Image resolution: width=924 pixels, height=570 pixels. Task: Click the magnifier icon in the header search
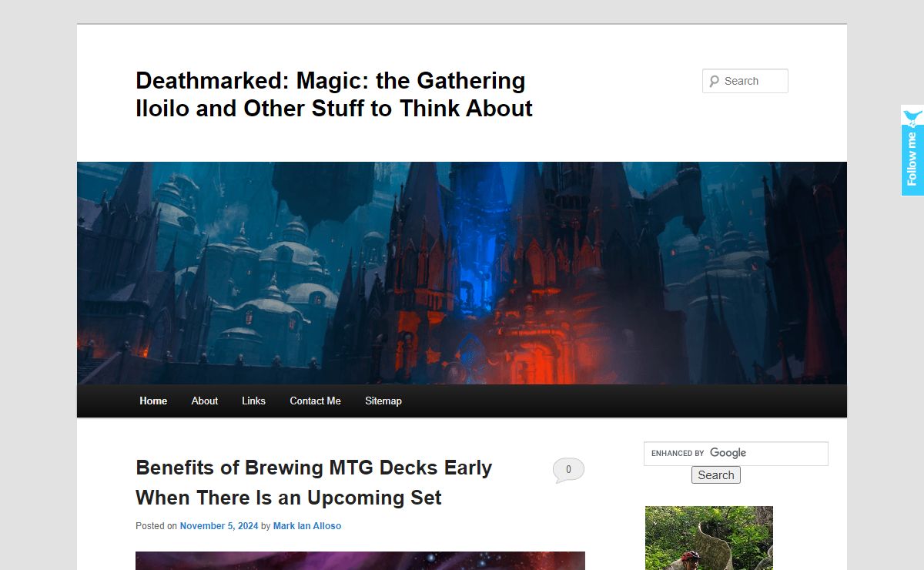pyautogui.click(x=714, y=81)
